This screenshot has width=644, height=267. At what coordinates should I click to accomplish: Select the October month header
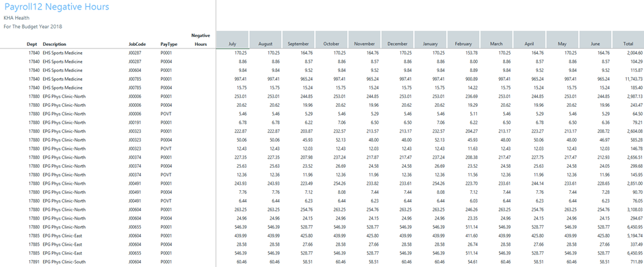[331, 40]
